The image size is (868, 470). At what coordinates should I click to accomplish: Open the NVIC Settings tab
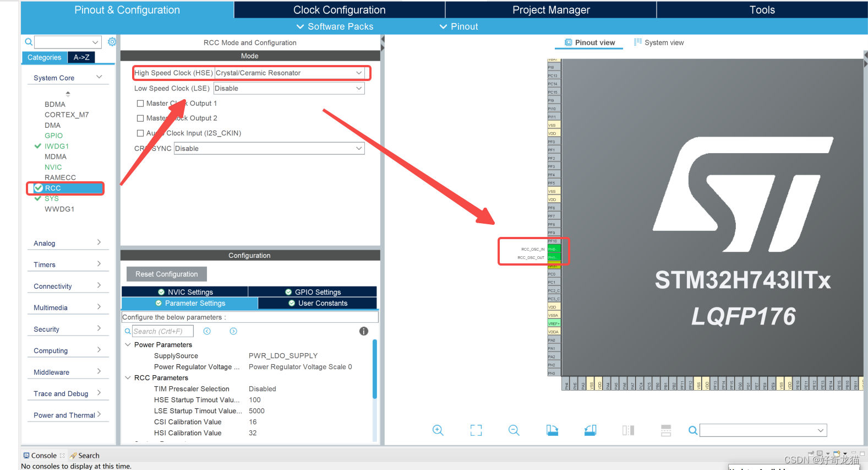point(185,292)
